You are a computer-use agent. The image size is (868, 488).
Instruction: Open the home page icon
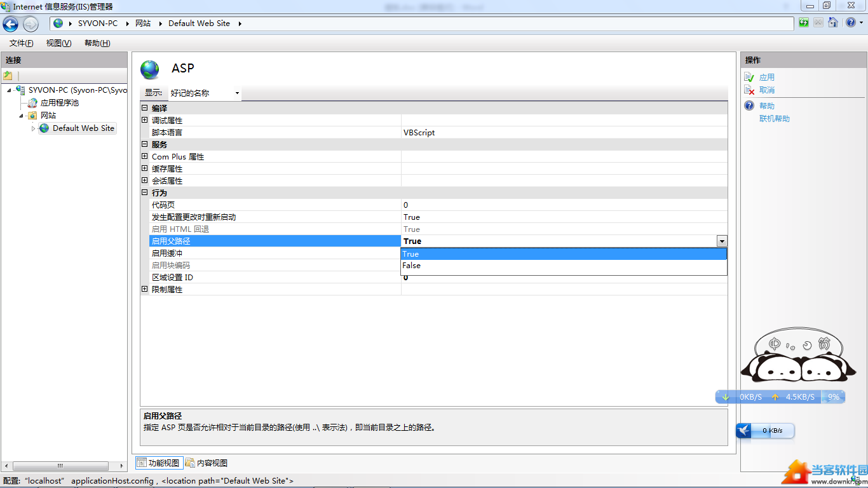(832, 23)
